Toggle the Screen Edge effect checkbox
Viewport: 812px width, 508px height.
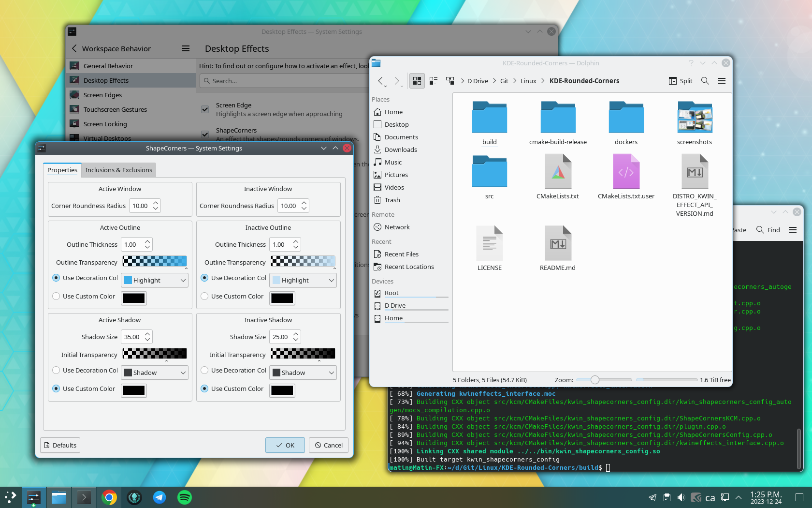pos(205,109)
